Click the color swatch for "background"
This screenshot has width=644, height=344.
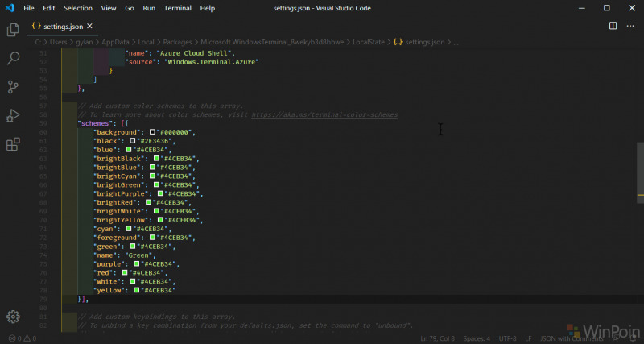[x=152, y=132]
